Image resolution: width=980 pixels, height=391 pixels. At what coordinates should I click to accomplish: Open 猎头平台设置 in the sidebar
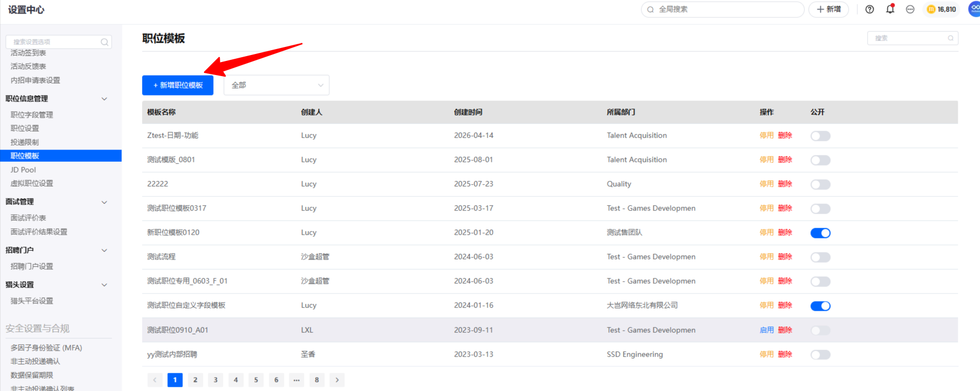pyautogui.click(x=32, y=301)
